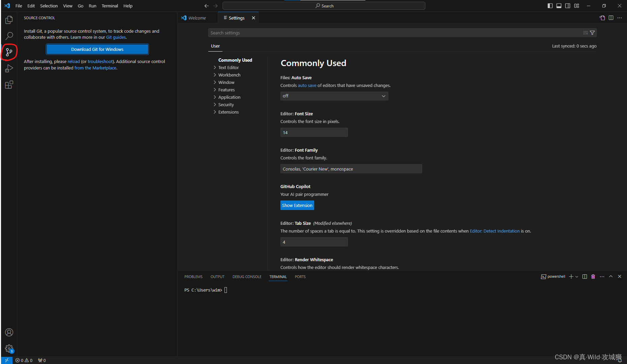
Task: Open the Selection menu
Action: [49, 6]
